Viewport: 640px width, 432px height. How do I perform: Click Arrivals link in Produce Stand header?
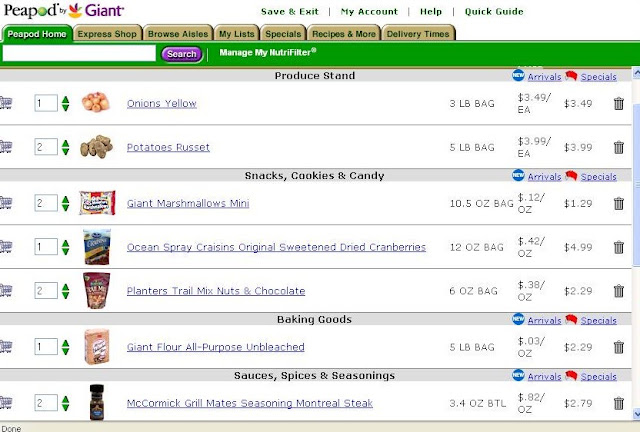(x=544, y=77)
